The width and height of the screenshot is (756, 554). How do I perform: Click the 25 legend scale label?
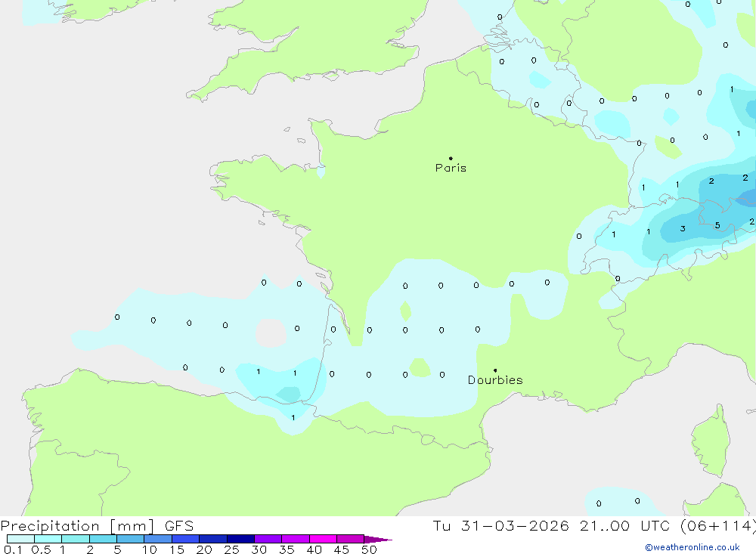231,549
